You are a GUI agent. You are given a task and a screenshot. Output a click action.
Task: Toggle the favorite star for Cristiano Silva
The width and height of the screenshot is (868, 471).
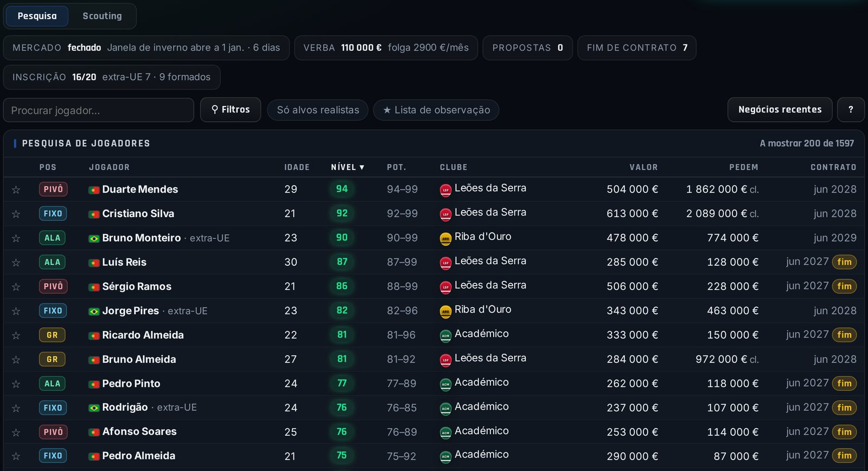click(16, 214)
